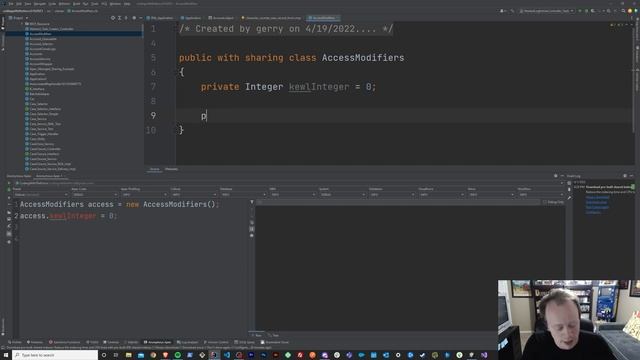
Task: Select the AccessModifiers editor tab
Action: pos(323,18)
